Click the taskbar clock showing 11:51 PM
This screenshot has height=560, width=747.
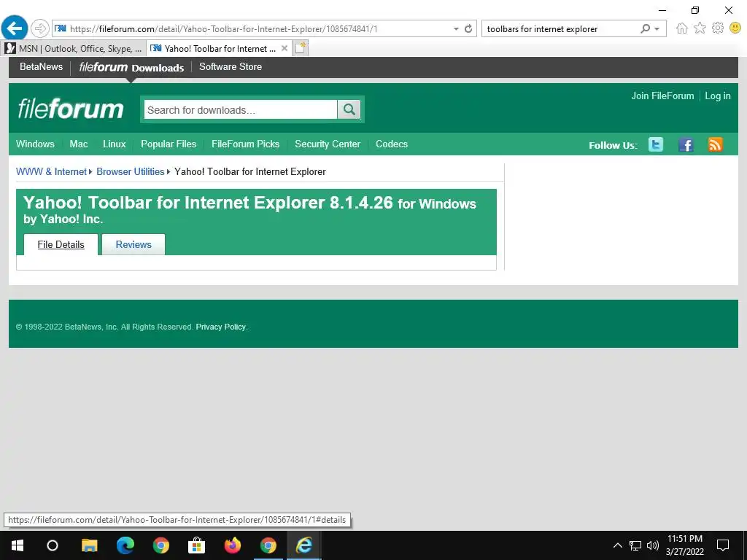[x=684, y=545]
